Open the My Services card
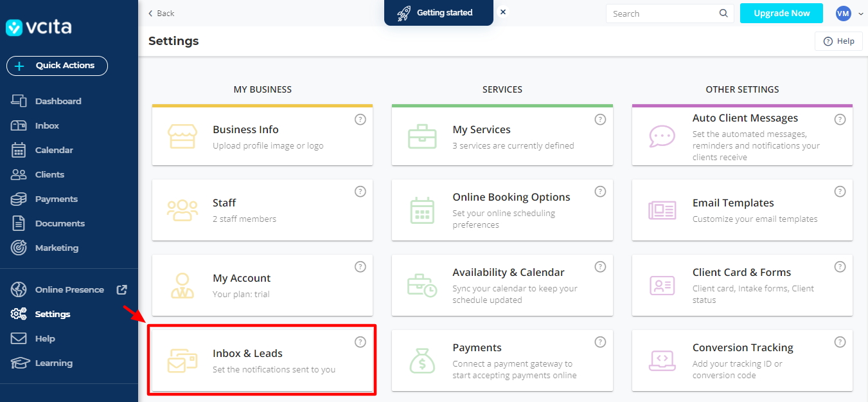This screenshot has height=402, width=868. pyautogui.click(x=502, y=136)
